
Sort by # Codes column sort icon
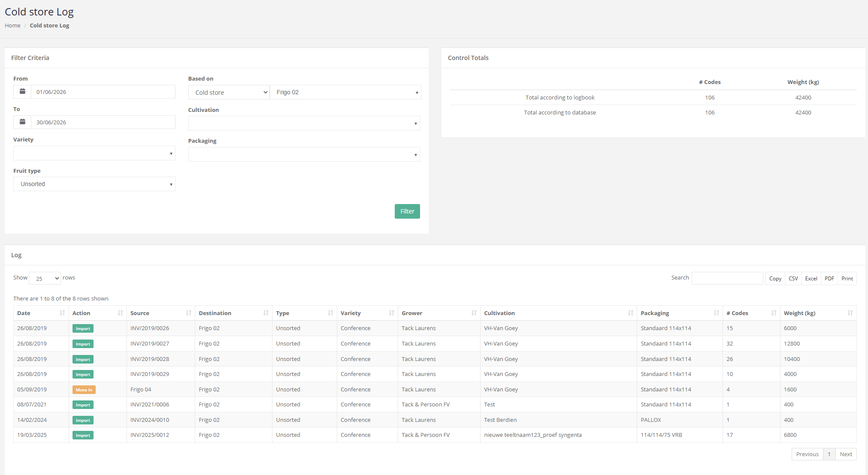(774, 313)
